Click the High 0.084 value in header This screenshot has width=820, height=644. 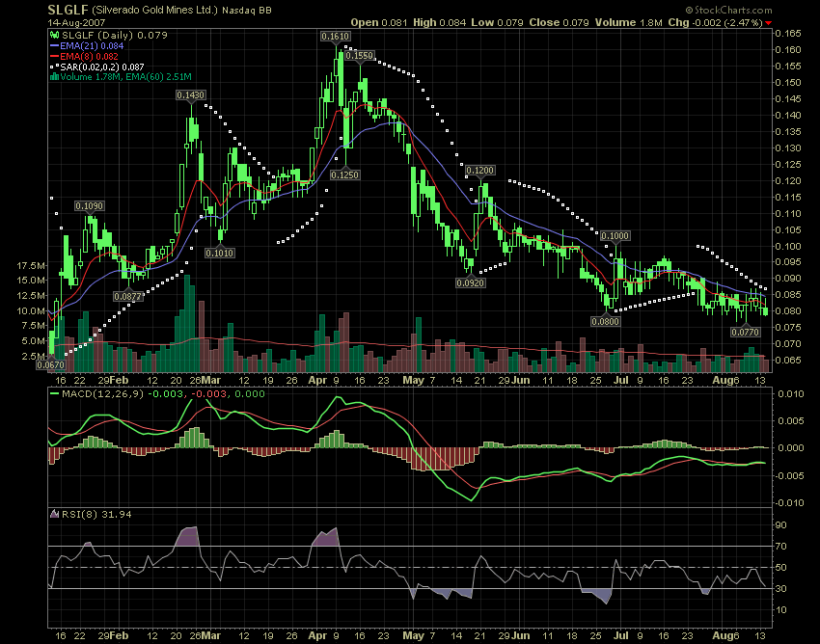[x=439, y=22]
